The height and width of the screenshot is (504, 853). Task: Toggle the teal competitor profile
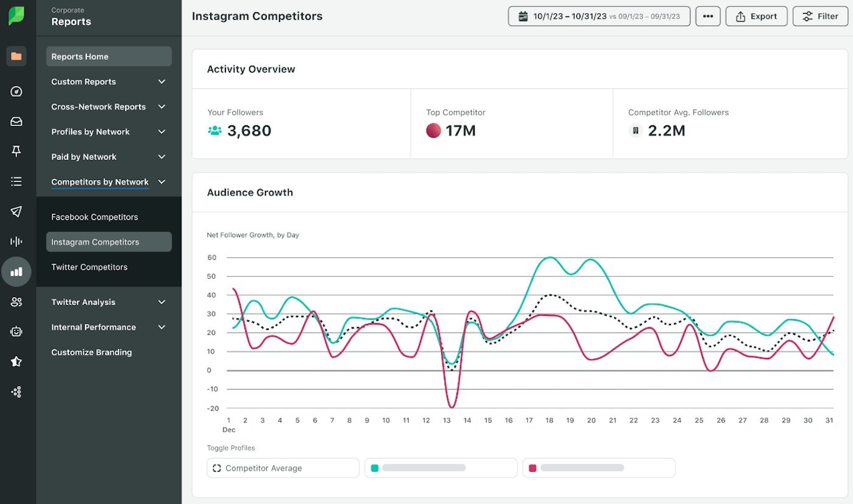[x=441, y=467]
